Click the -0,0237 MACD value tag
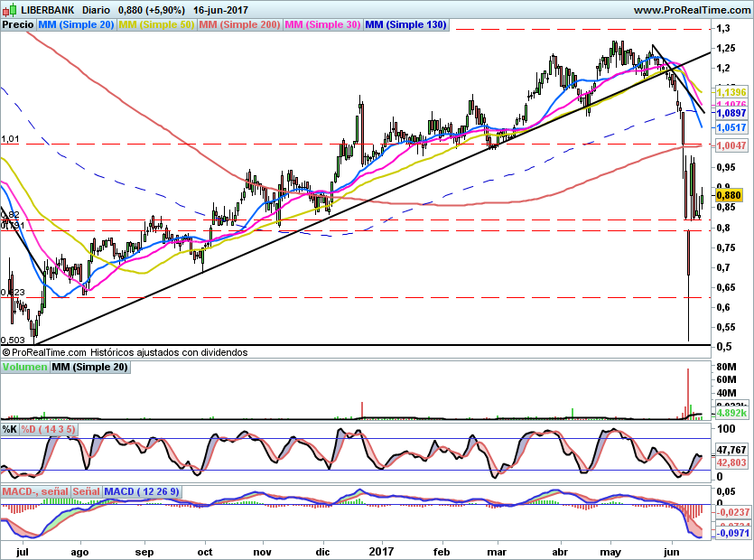This screenshot has height=560, width=754. tap(733, 512)
